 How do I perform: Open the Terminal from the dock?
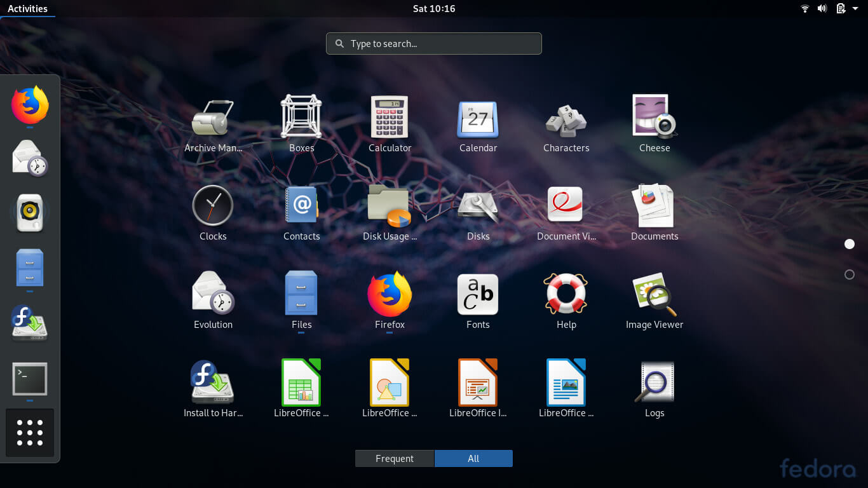pos(29,379)
